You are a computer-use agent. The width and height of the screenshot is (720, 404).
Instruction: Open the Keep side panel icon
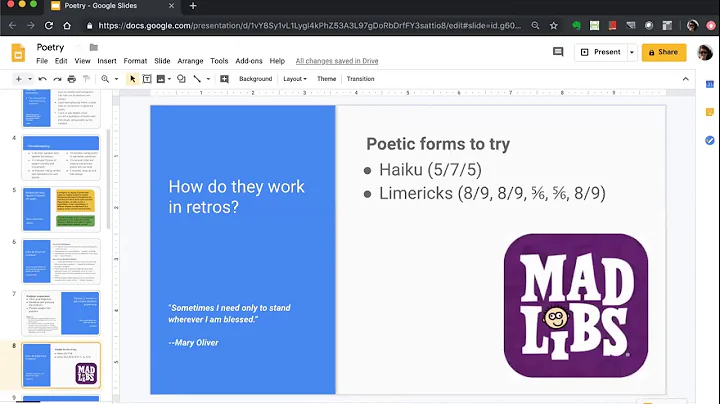point(709,112)
